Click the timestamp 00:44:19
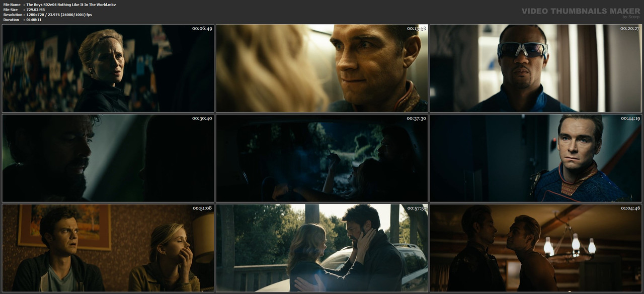This screenshot has width=644, height=294. (x=630, y=118)
